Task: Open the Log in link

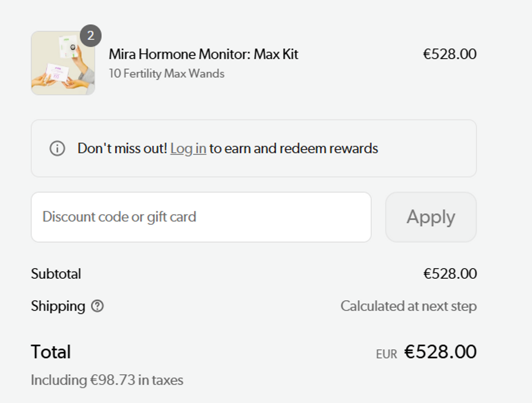Action: pyautogui.click(x=188, y=149)
